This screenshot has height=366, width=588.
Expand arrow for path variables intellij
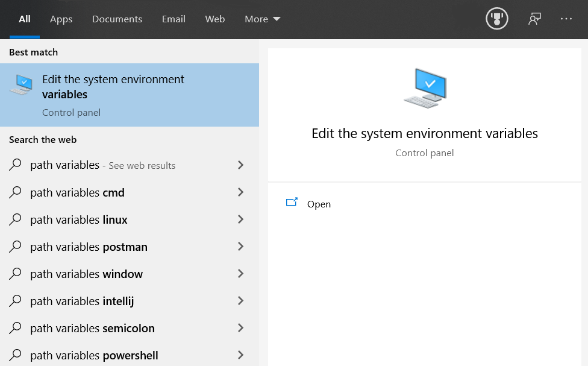(240, 301)
